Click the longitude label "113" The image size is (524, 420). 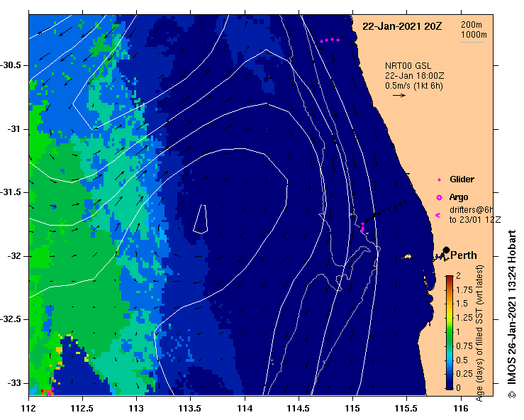137,409
